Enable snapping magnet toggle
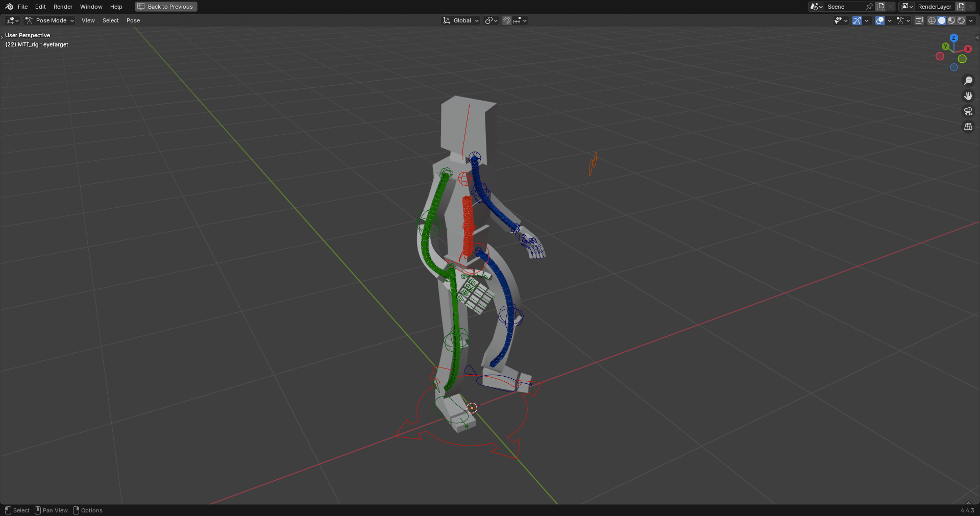 506,20
